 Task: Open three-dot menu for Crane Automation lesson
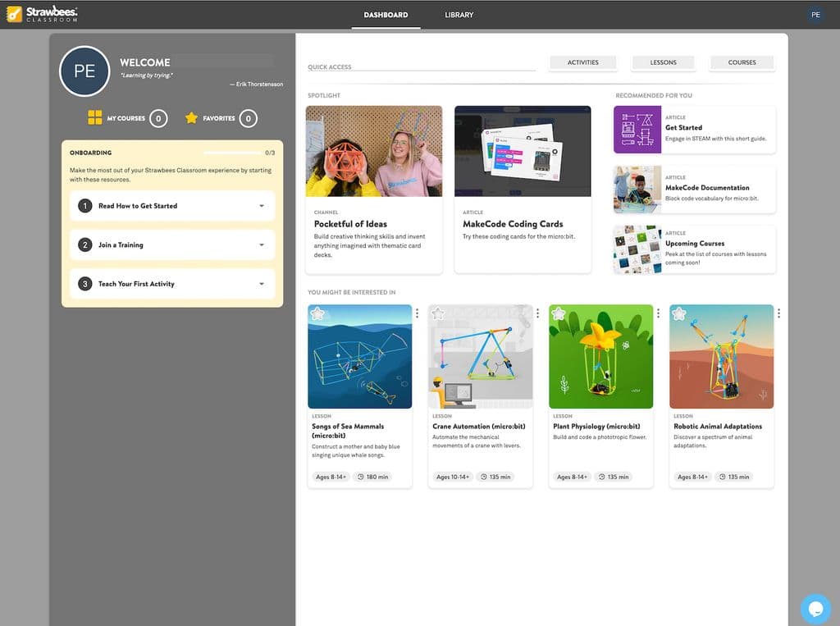coord(537,313)
